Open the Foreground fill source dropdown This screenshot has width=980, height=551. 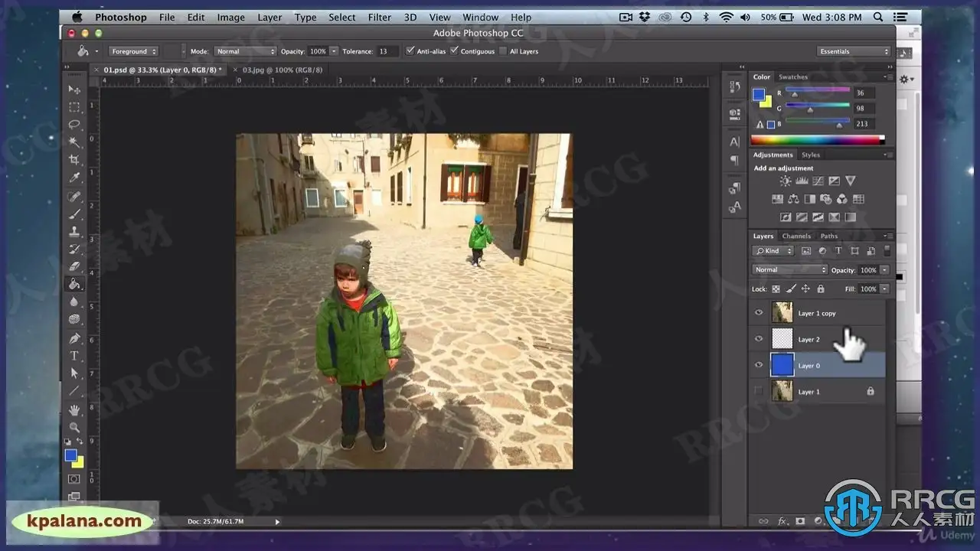point(133,51)
